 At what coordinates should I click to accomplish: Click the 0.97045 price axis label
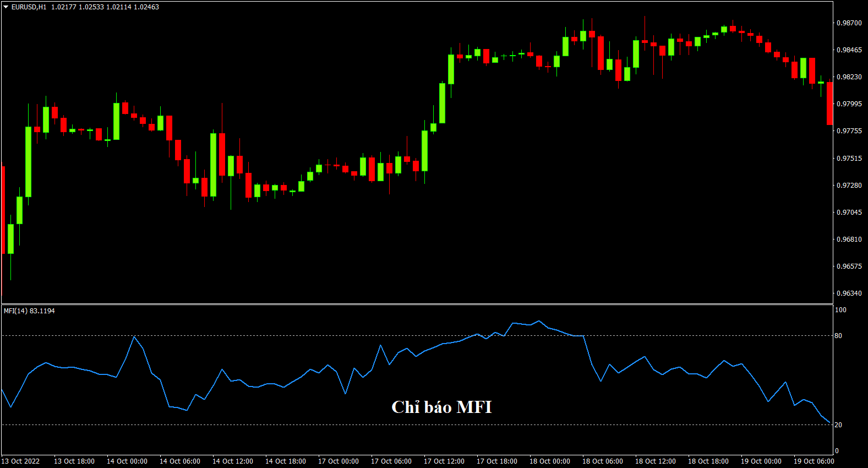click(849, 213)
